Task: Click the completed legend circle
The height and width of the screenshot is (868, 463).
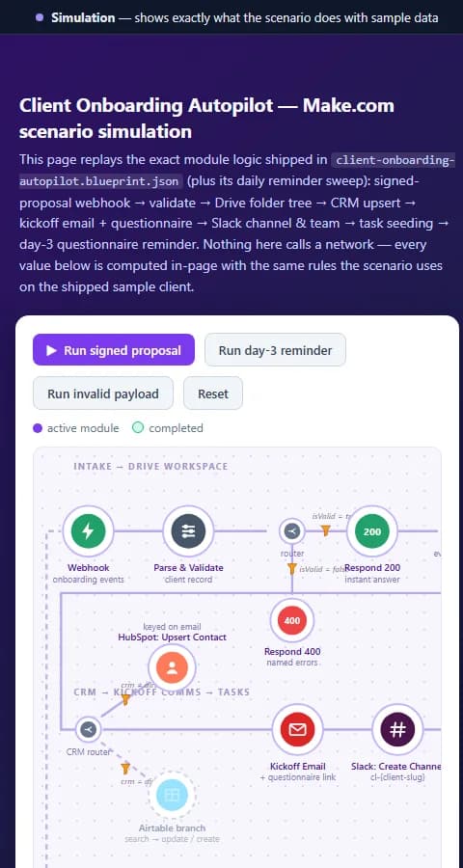Action: pos(138,428)
